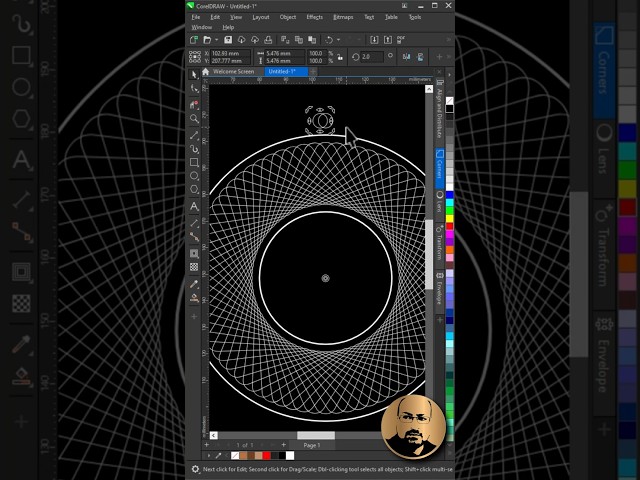Select the Crop tool
This screenshot has height=480, width=640.
tap(194, 104)
